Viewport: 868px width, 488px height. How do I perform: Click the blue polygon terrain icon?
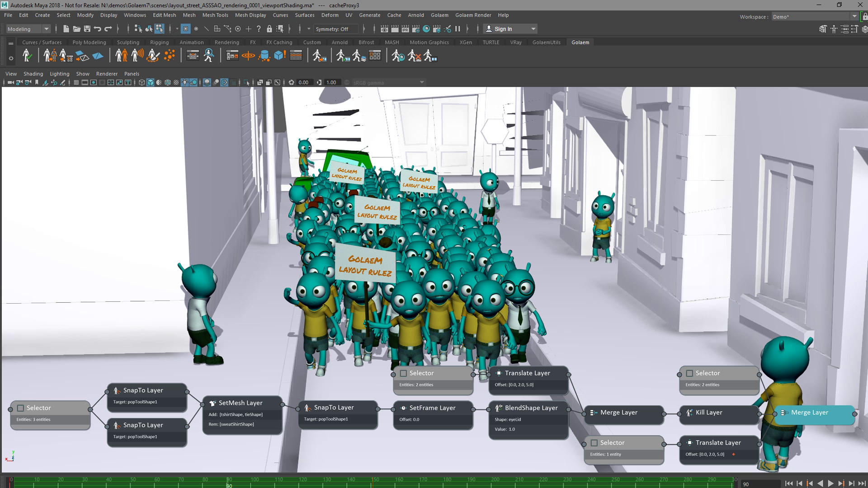point(98,56)
